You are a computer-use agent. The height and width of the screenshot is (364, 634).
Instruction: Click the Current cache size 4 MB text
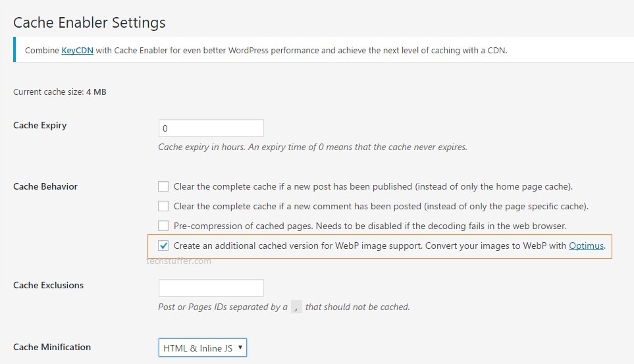pyautogui.click(x=60, y=91)
